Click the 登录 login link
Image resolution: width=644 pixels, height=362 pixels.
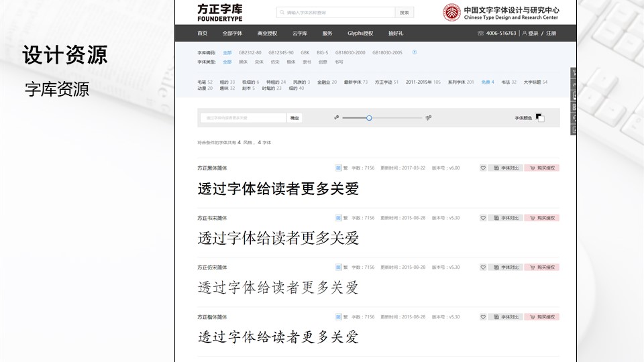(x=533, y=34)
